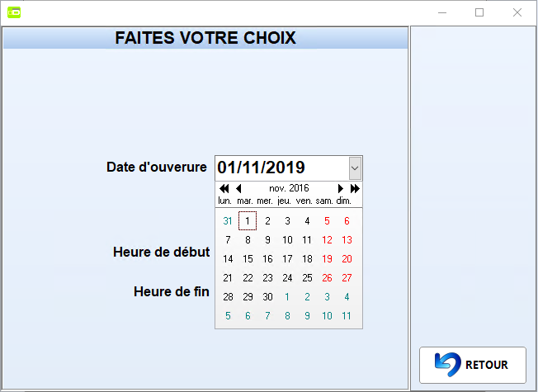Select teal next-month day 1 beside 30
Screen dimensions: 538x392
point(287,297)
